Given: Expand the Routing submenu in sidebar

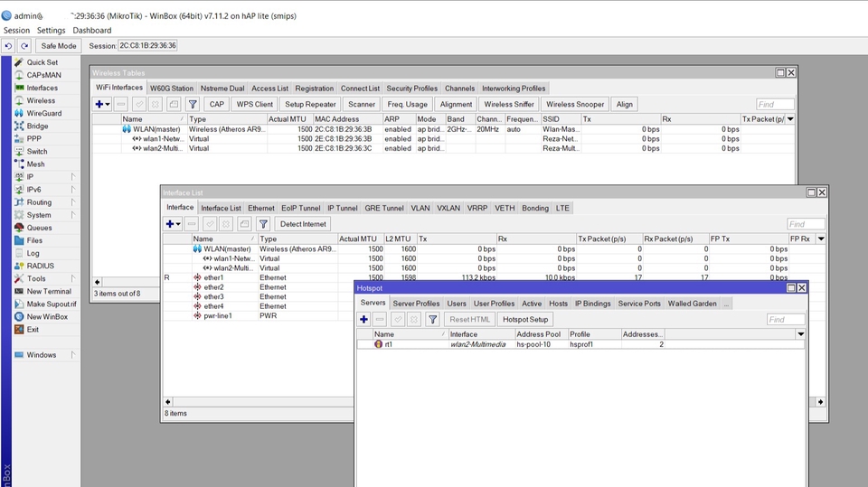Looking at the screenshot, I should coord(72,202).
